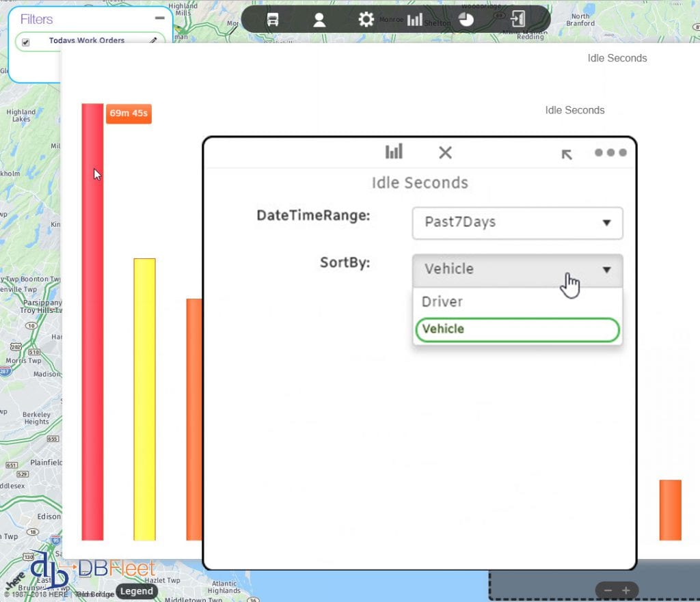The height and width of the screenshot is (602, 700).
Task: Open the SortBy dropdown
Action: tap(516, 270)
